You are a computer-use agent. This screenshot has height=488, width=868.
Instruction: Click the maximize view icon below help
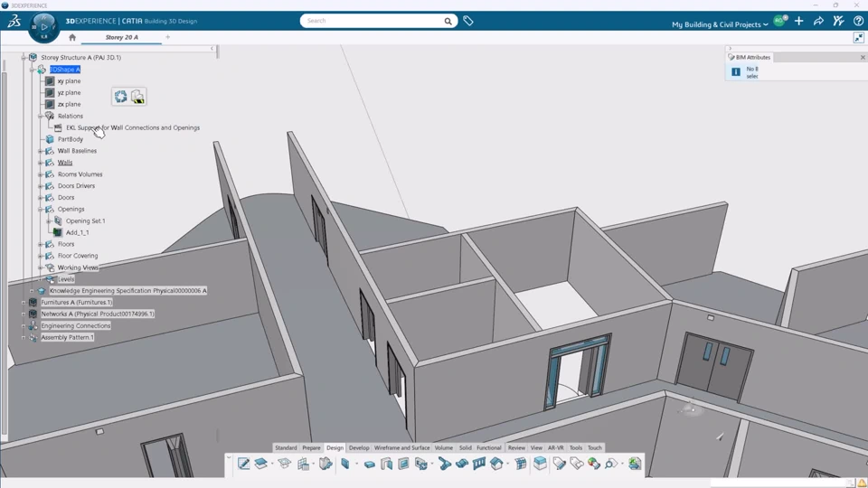[x=858, y=38]
